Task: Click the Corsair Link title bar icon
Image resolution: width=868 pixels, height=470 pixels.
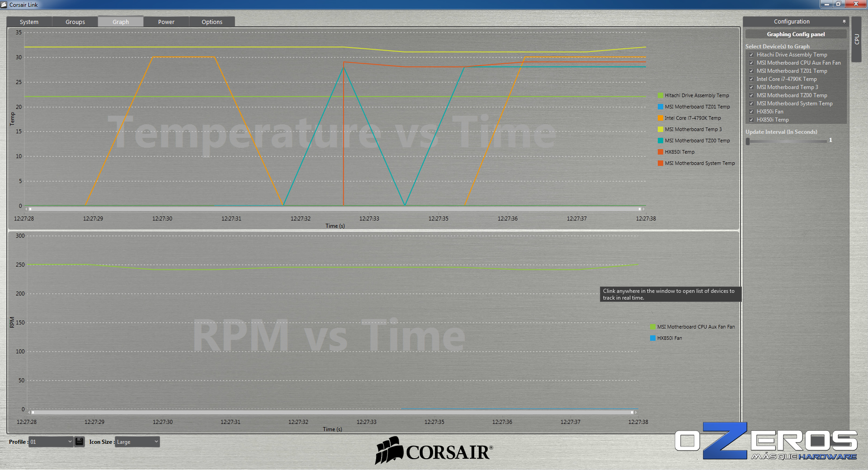Action: 4,5
